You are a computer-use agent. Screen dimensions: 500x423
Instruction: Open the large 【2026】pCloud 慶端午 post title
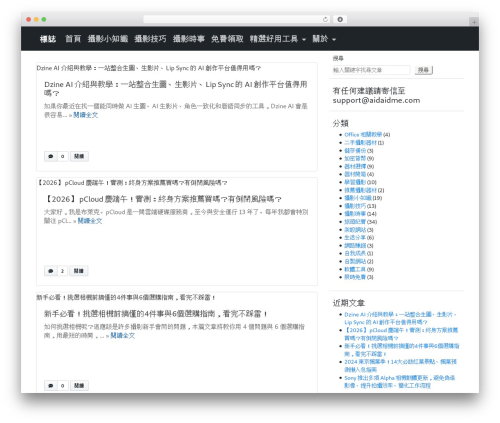pyautogui.click(x=163, y=199)
